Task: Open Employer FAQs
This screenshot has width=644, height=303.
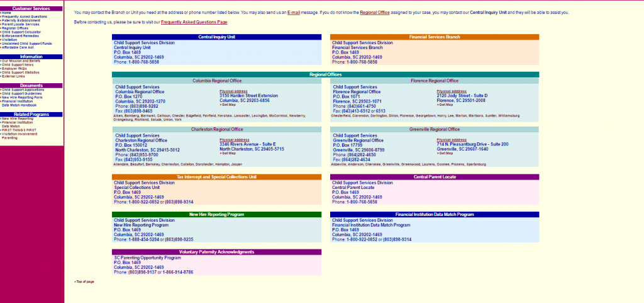Action: (x=14, y=69)
